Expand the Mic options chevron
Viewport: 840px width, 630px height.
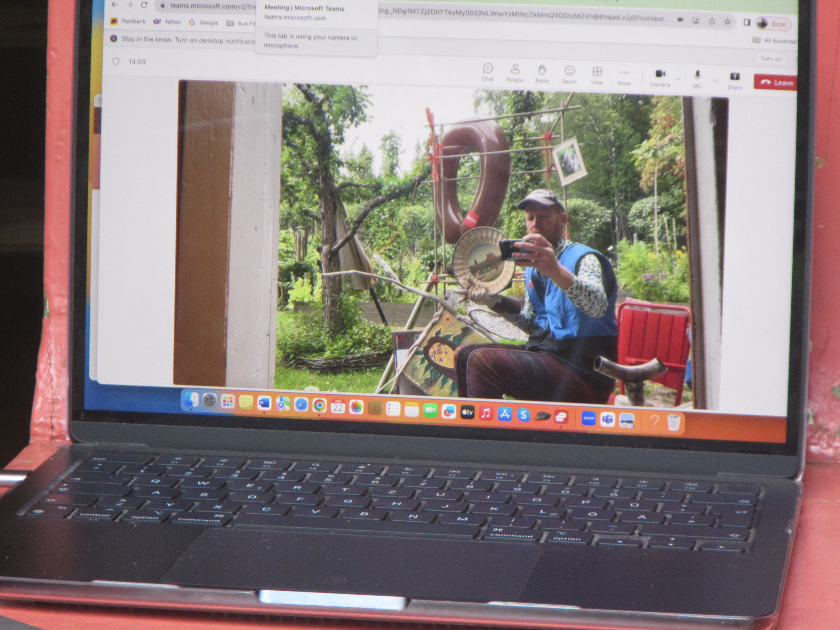pos(715,80)
